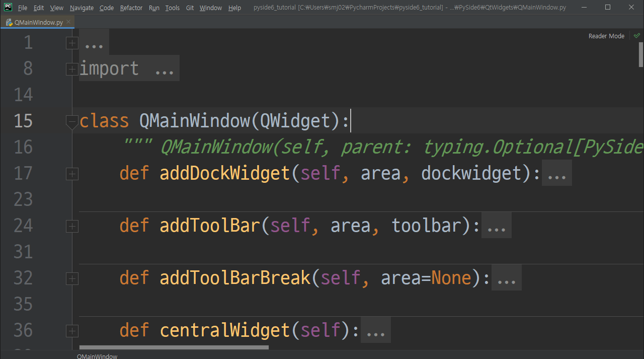Viewport: 644px width, 359px height.
Task: Expand addToolBarBreak method fold at line 32
Action: coord(72,278)
